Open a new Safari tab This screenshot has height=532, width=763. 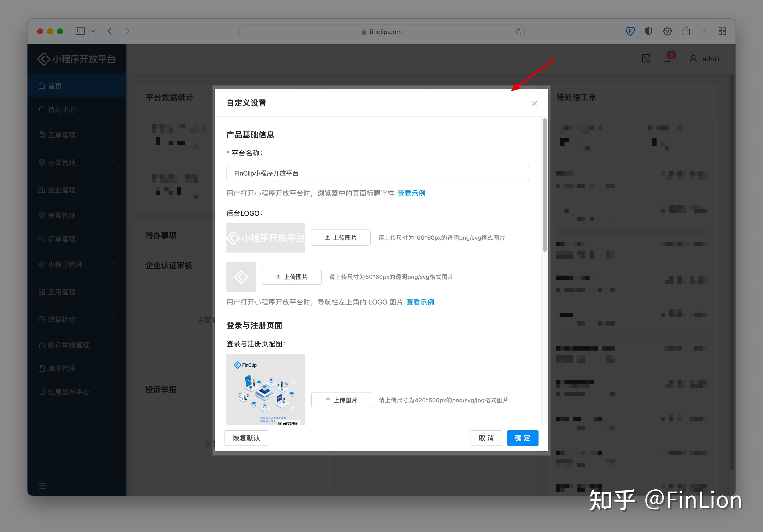[x=704, y=31]
